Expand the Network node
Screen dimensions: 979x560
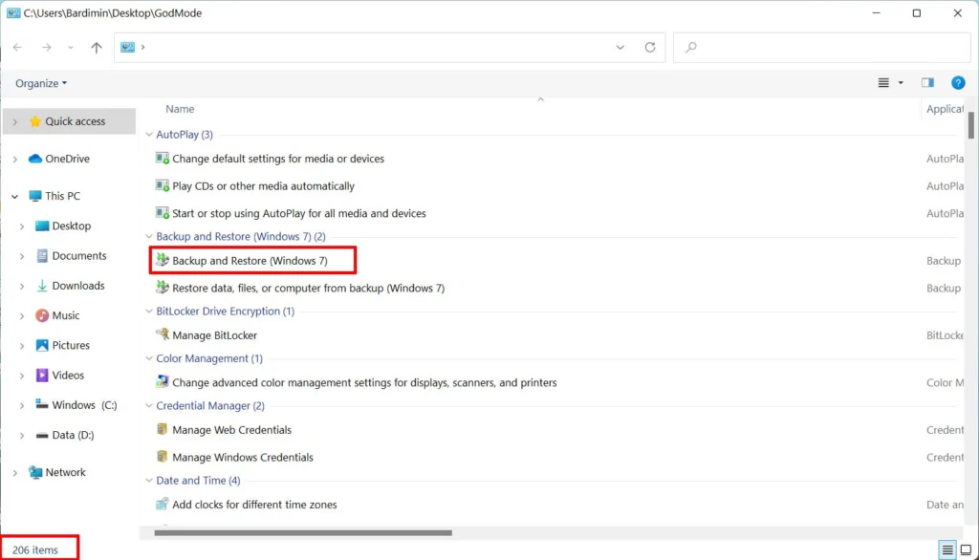pyautogui.click(x=15, y=473)
